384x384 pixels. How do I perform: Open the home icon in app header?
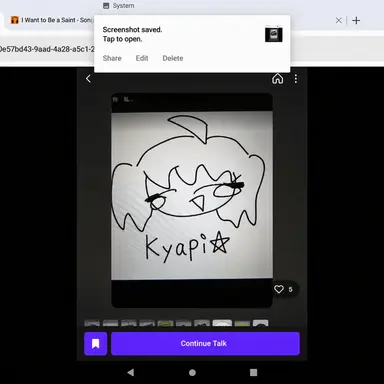tap(278, 79)
